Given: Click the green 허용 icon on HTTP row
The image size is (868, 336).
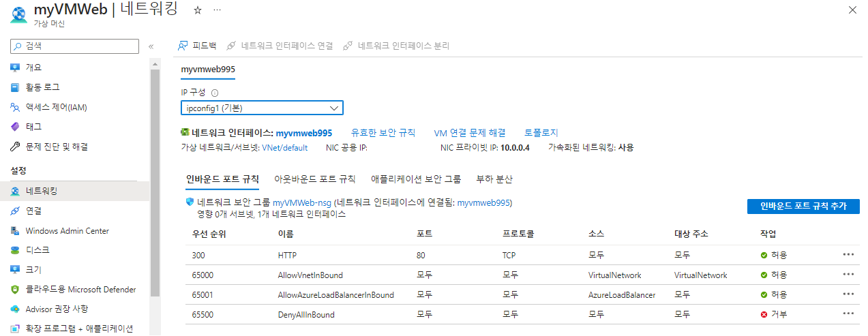Looking at the screenshot, I should click(x=764, y=255).
